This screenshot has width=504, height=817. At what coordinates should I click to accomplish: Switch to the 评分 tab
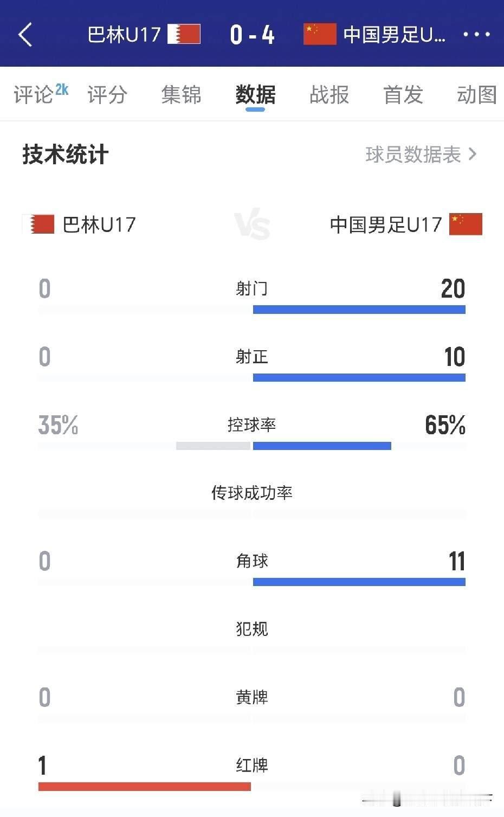[107, 94]
